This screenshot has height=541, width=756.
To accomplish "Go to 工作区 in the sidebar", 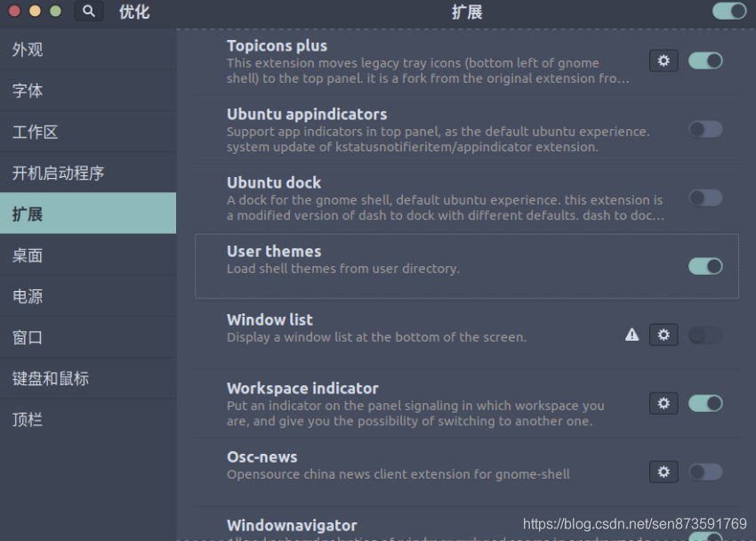I will pos(88,132).
